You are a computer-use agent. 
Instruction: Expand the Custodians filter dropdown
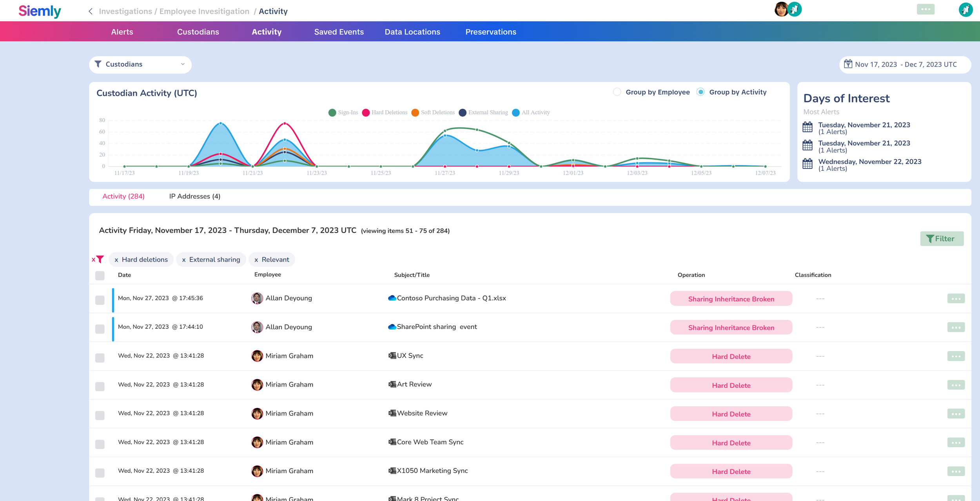tap(140, 64)
